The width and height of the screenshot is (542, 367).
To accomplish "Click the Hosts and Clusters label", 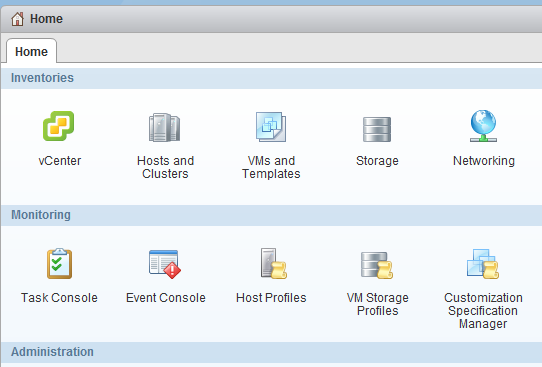I will pos(165,167).
